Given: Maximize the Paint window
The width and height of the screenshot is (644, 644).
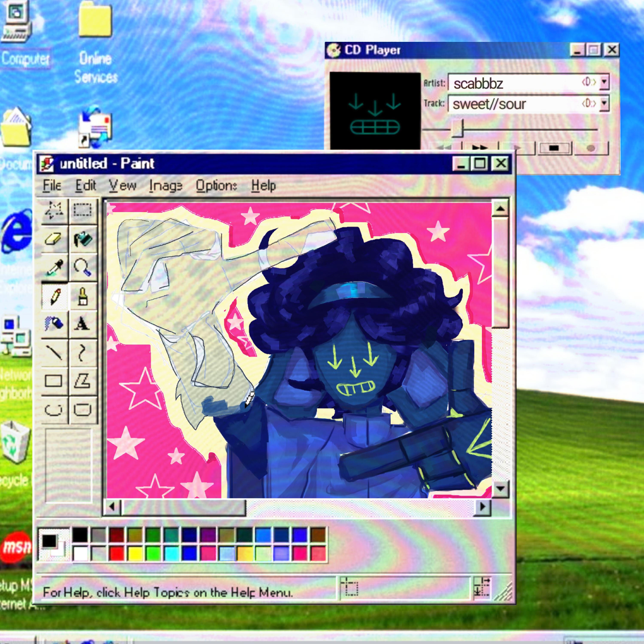Looking at the screenshot, I should [480, 163].
